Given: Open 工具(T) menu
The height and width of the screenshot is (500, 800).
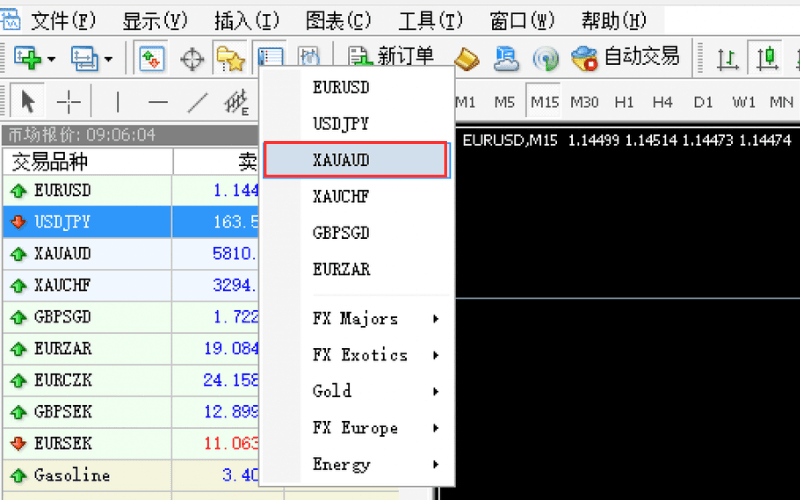Looking at the screenshot, I should pos(430,21).
